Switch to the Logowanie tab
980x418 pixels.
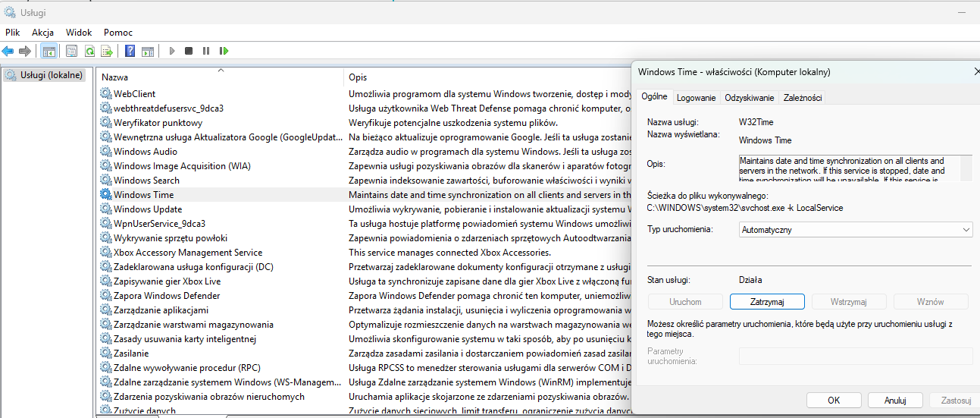point(697,98)
